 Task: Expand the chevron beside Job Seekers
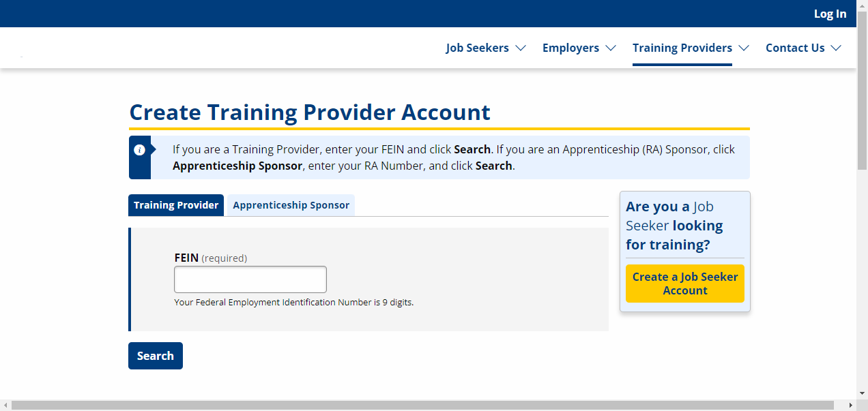point(520,48)
